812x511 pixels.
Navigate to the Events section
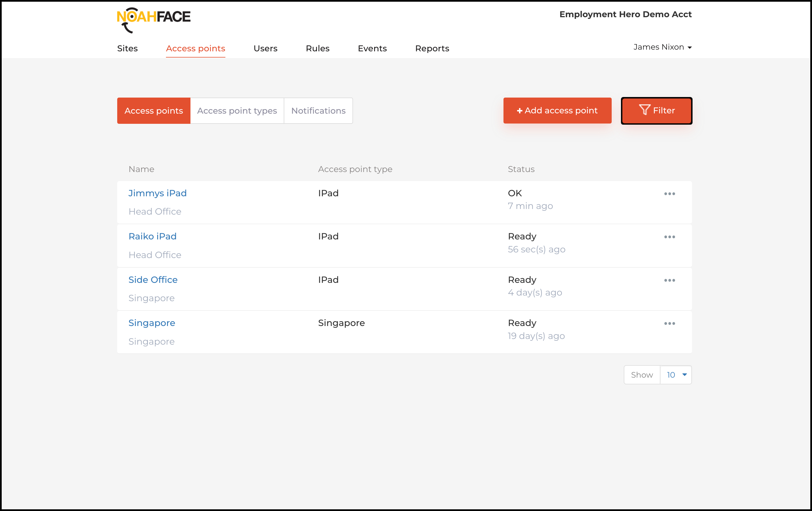click(372, 48)
